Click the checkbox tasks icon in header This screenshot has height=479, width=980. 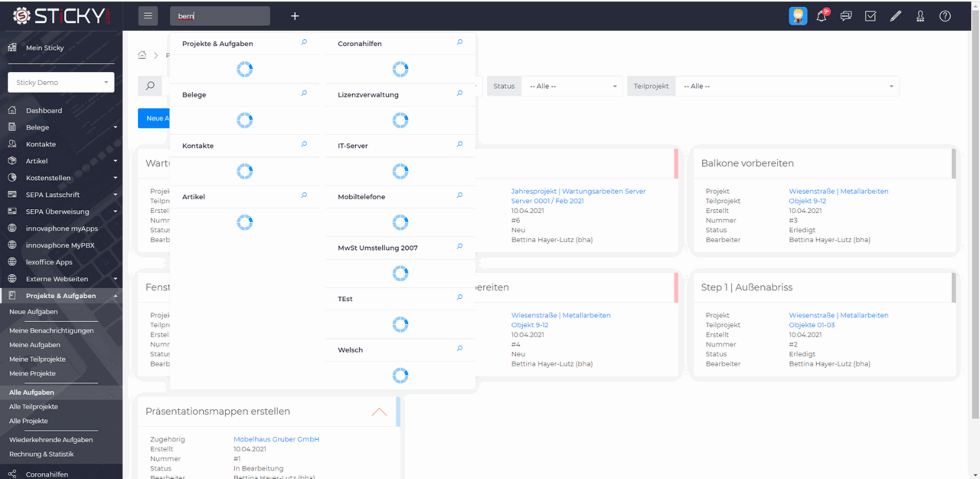coord(870,16)
